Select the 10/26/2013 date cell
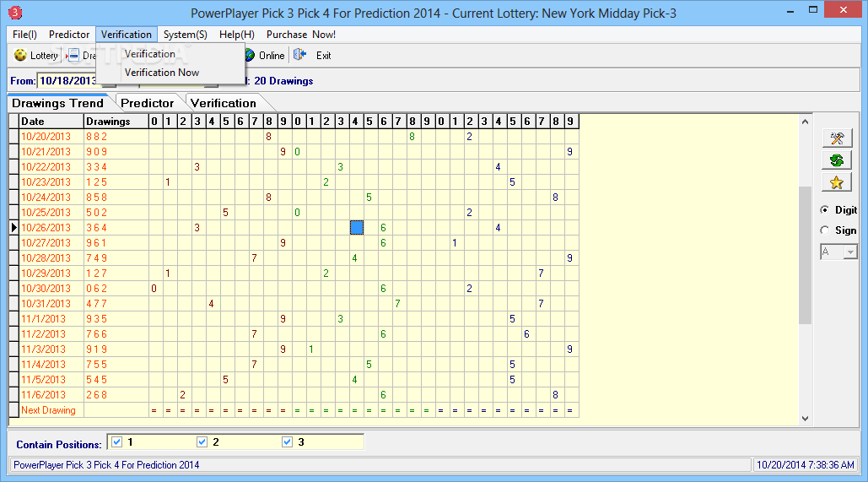The image size is (868, 482). click(51, 228)
